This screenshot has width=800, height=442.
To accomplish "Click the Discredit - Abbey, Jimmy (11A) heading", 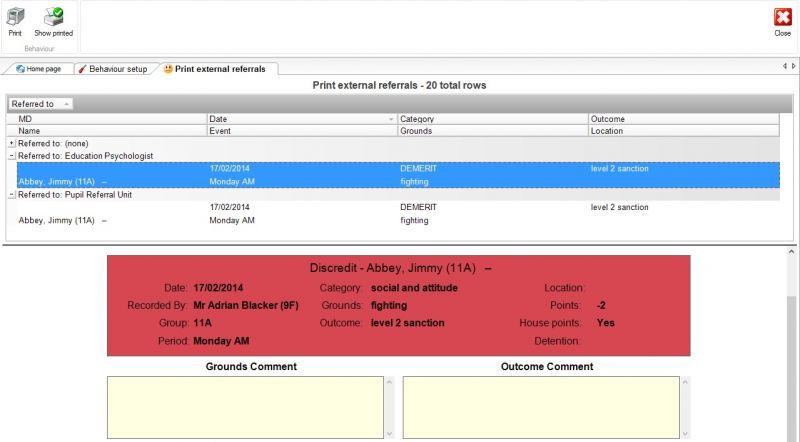I will tap(401, 268).
